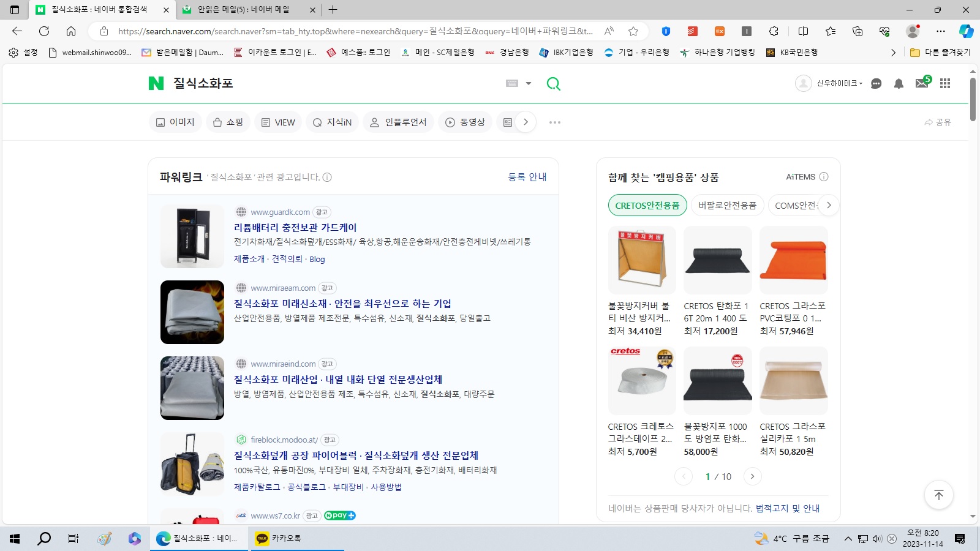Image resolution: width=980 pixels, height=551 pixels.
Task: Open browser extensions puzzle icon
Action: (774, 31)
